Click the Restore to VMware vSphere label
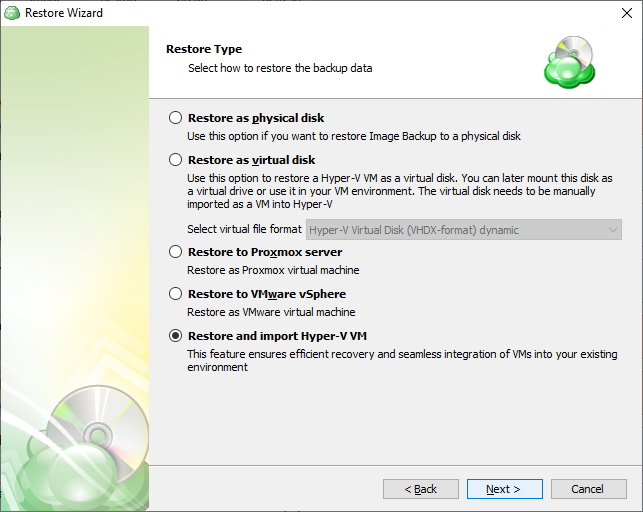Viewport: 643px width, 512px height. [x=267, y=294]
